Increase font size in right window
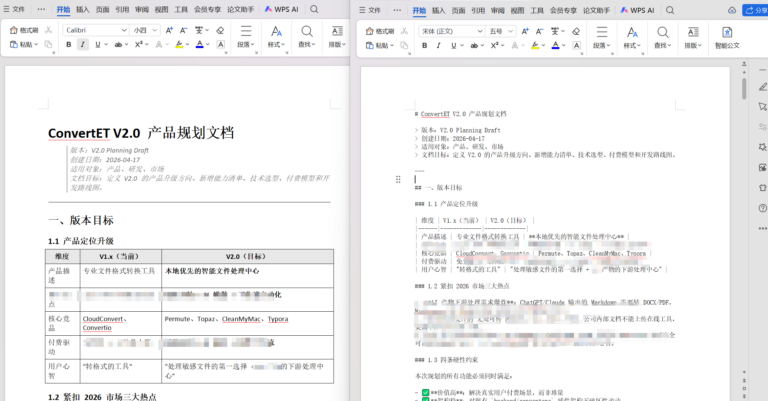This screenshot has width=768, height=401. (525, 31)
